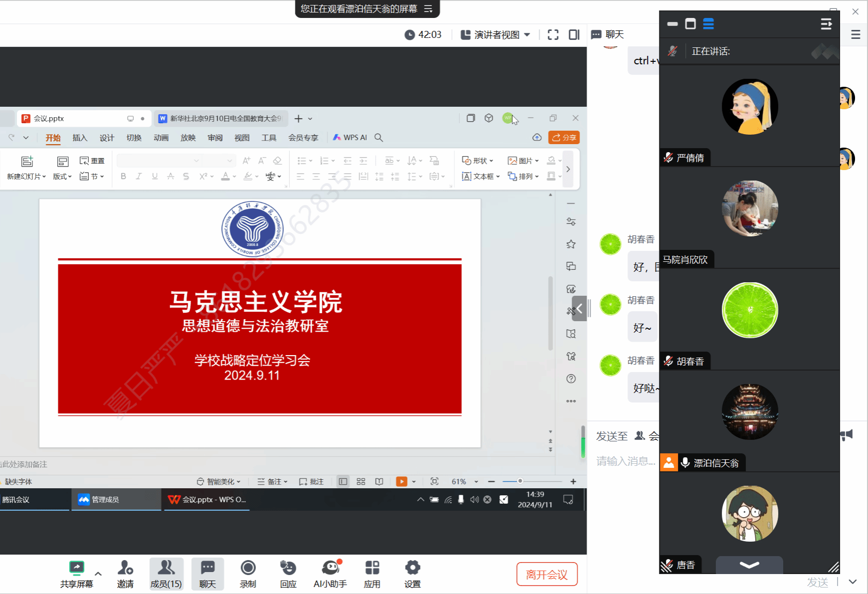Open the viewing-screen banner menu
Screen dimensions: 868x594
pyautogui.click(x=428, y=9)
